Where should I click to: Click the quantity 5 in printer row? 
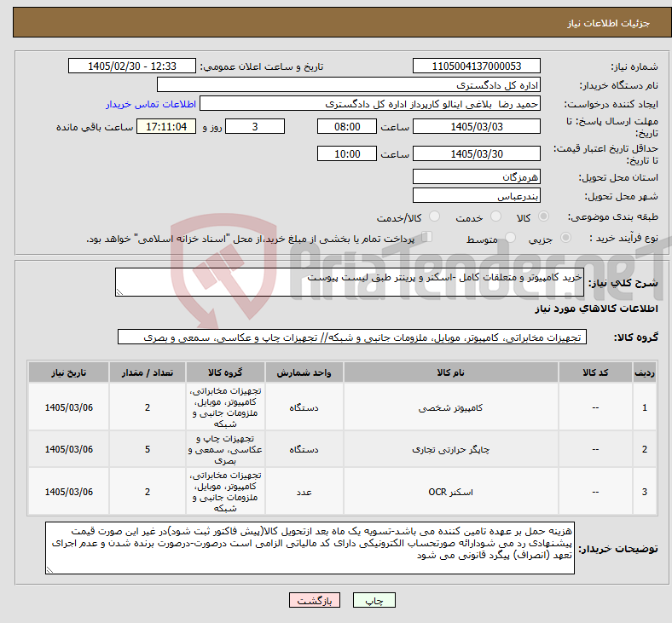(147, 449)
